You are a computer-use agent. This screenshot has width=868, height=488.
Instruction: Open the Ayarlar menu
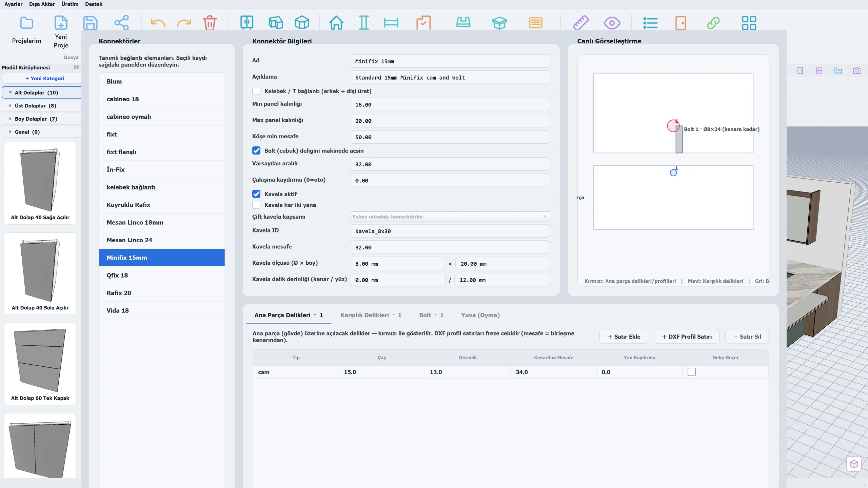(x=14, y=4)
